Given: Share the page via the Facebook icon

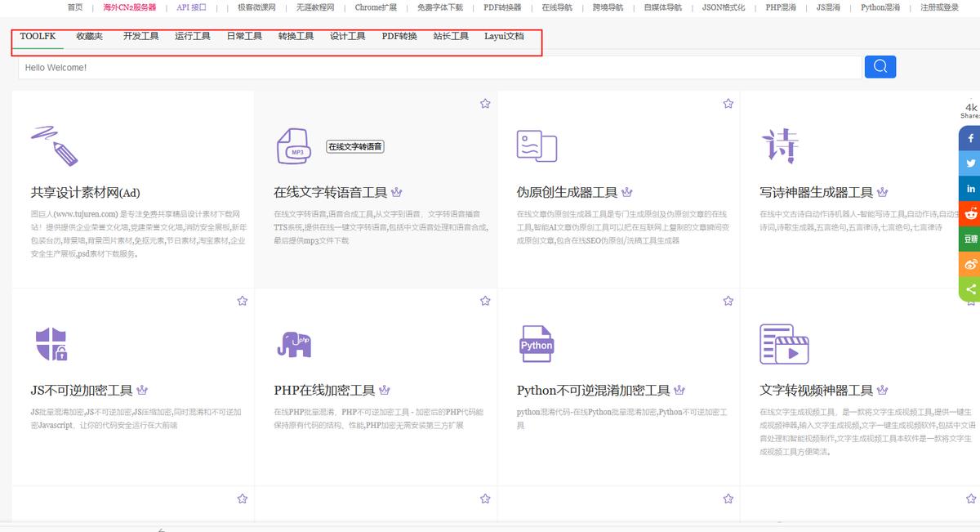Looking at the screenshot, I should click(x=969, y=137).
